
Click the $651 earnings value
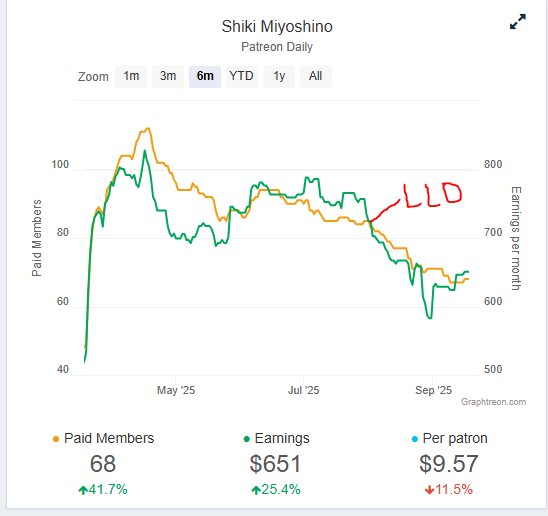pos(275,464)
